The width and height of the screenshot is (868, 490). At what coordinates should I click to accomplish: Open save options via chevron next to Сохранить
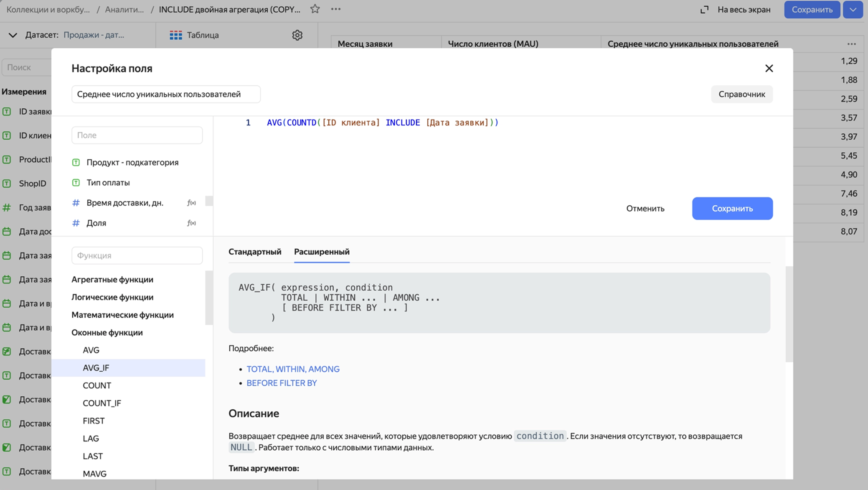coord(853,9)
